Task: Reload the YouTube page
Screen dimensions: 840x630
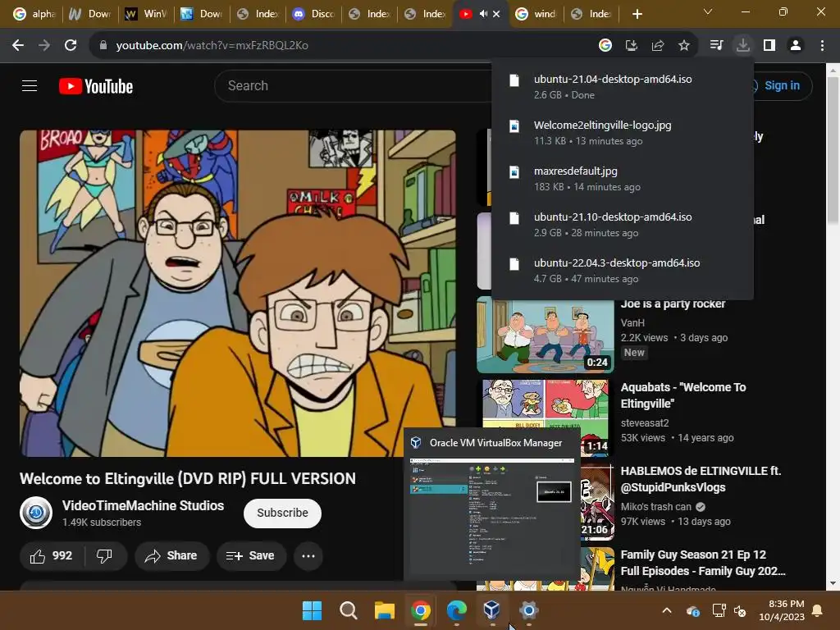Action: tap(71, 45)
